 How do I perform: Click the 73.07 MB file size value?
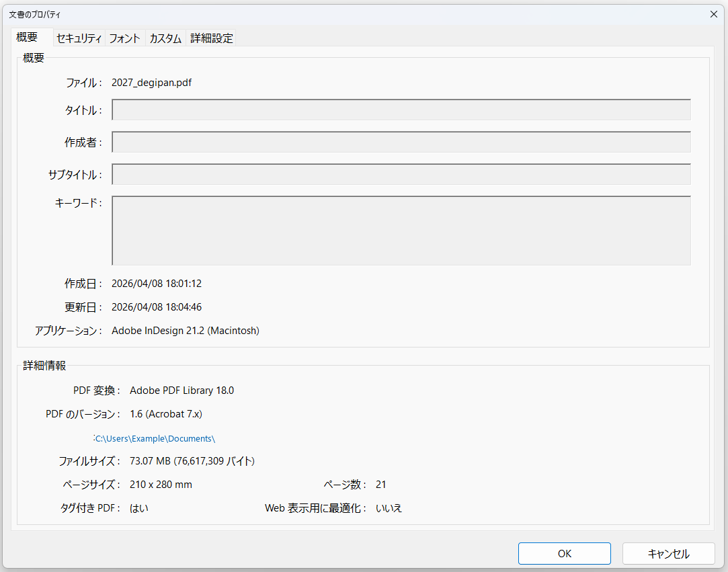tap(192, 461)
